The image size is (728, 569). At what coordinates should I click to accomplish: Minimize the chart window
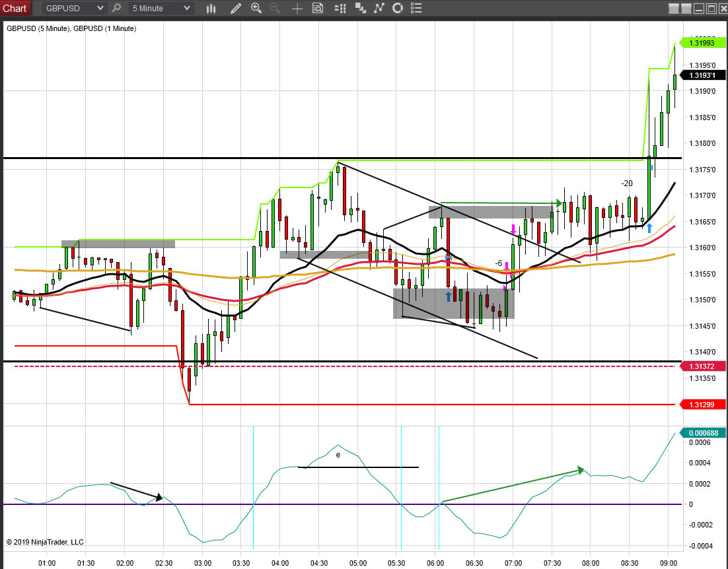coord(699,9)
